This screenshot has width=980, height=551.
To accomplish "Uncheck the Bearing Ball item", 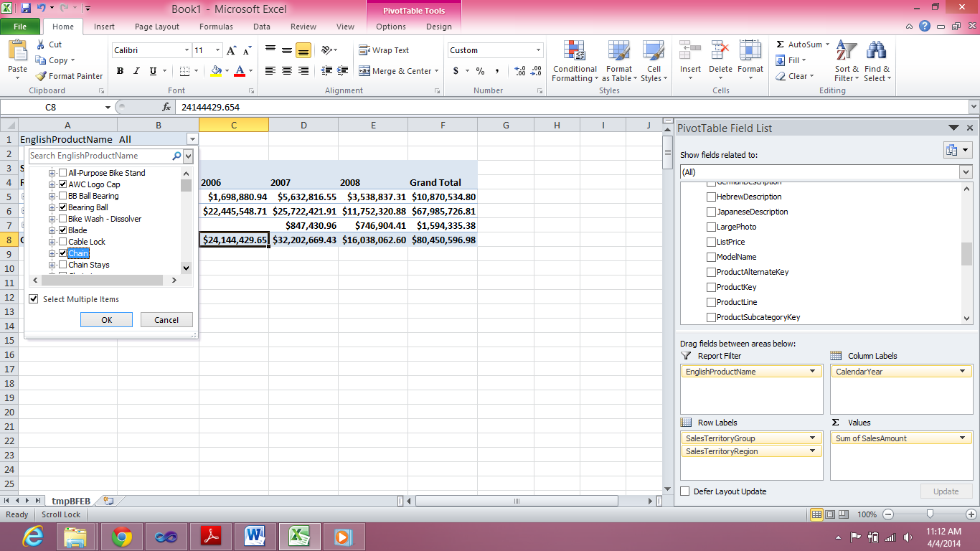I will pos(63,207).
